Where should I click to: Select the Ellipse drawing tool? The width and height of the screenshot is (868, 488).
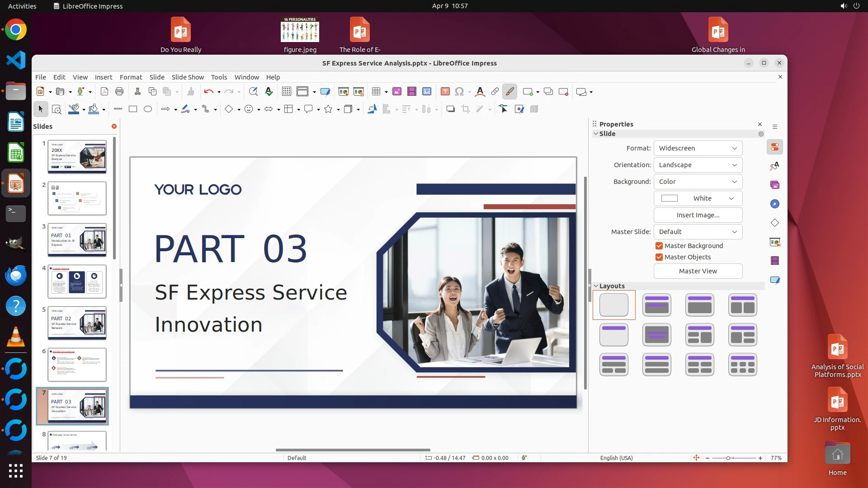(148, 109)
